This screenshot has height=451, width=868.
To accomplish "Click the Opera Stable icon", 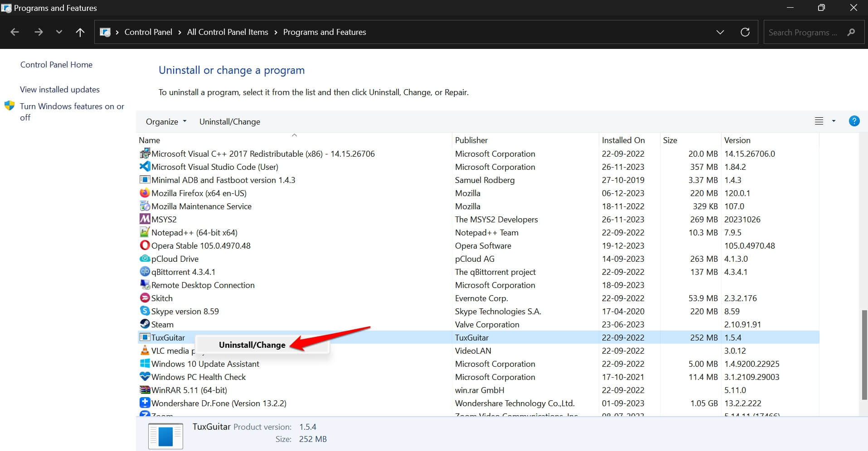I will coord(145,245).
